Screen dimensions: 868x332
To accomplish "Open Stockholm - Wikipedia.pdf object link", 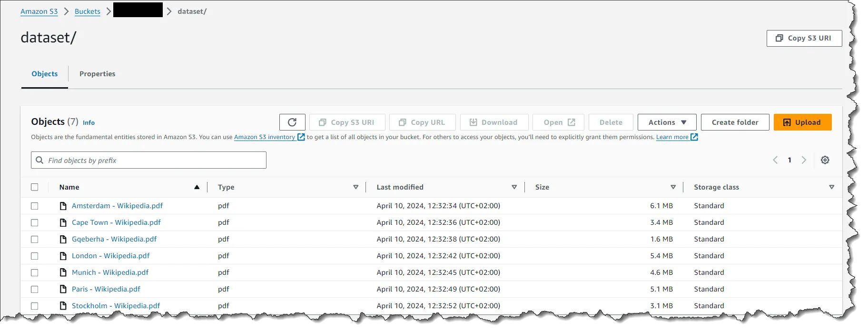I will (x=116, y=306).
